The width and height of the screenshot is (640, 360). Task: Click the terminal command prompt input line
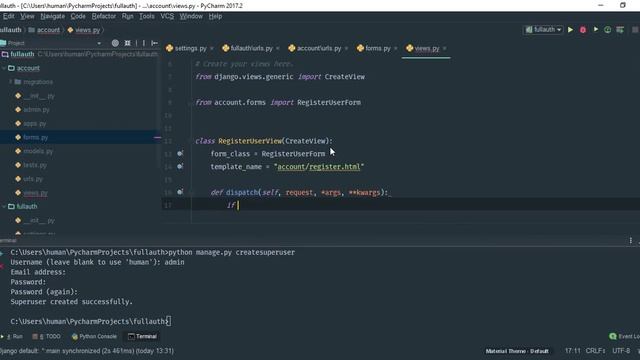pyautogui.click(x=91, y=322)
